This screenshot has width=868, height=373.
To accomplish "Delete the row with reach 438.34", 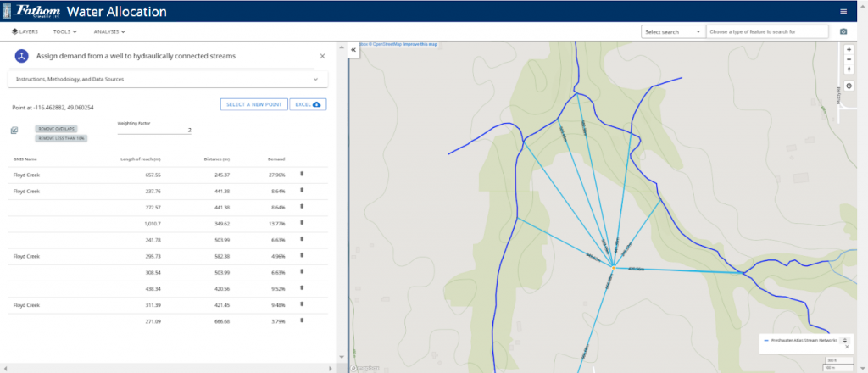I will [x=302, y=287].
